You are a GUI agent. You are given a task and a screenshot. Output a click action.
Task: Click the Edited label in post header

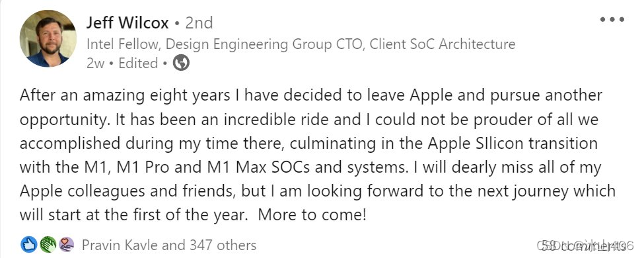click(x=138, y=64)
